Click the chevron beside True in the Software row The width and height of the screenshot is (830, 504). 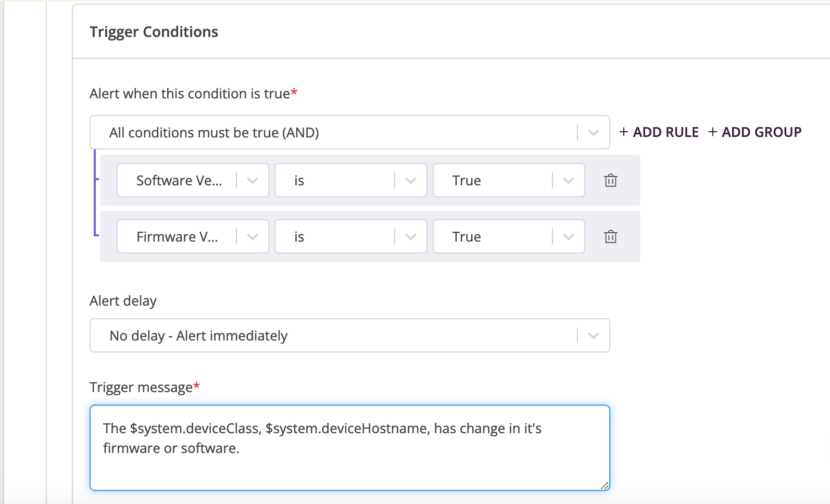tap(568, 180)
